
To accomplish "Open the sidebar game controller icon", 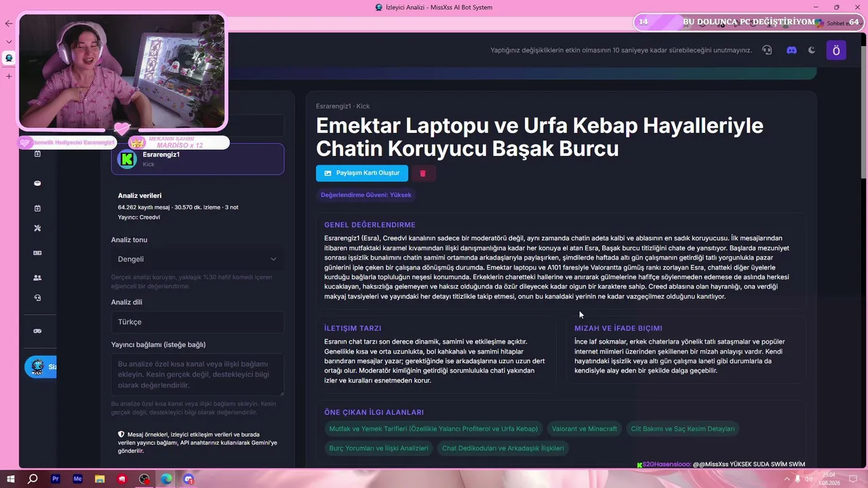I will click(37, 331).
